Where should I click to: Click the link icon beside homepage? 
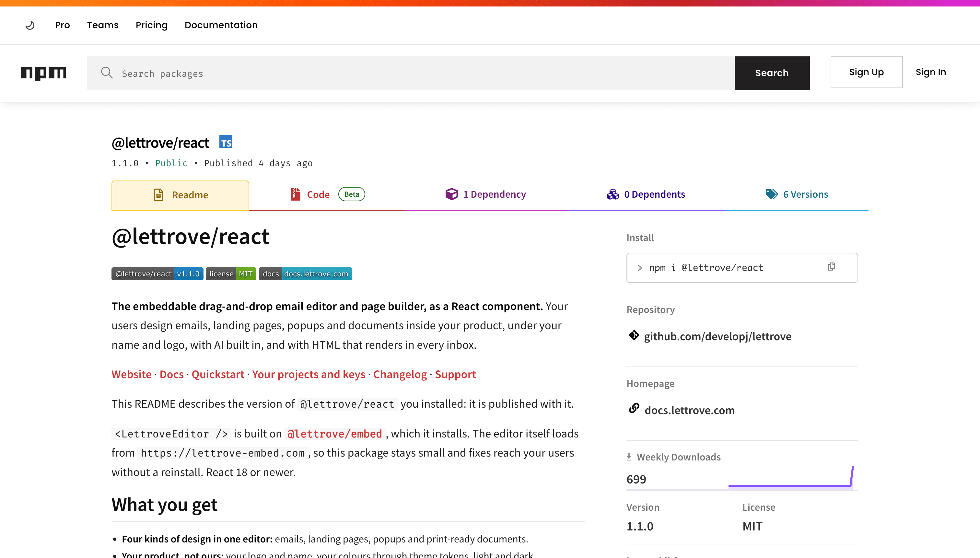pos(634,409)
